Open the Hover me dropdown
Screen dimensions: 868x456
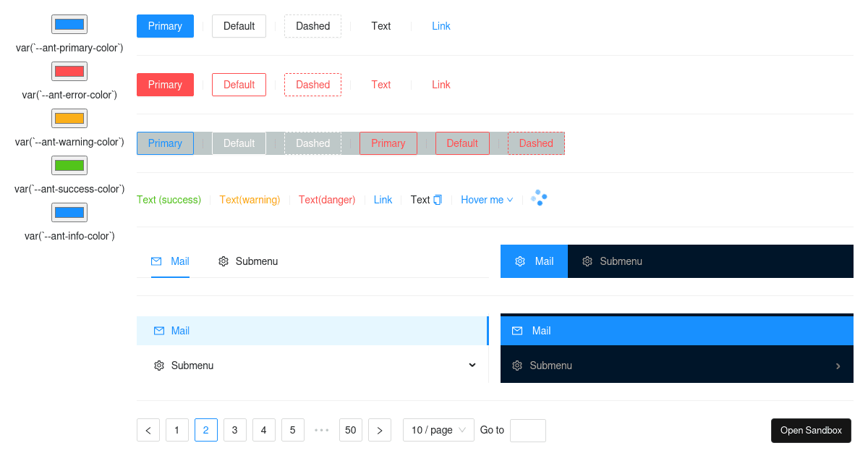coord(487,200)
